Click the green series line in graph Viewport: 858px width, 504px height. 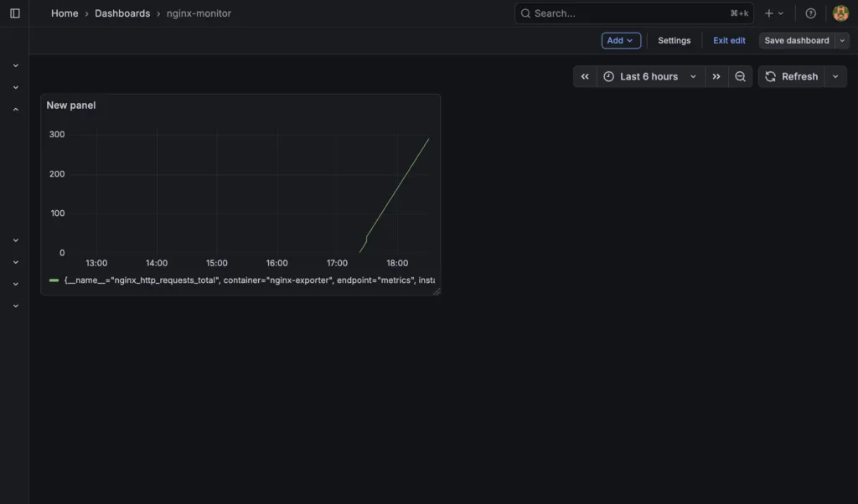point(398,188)
